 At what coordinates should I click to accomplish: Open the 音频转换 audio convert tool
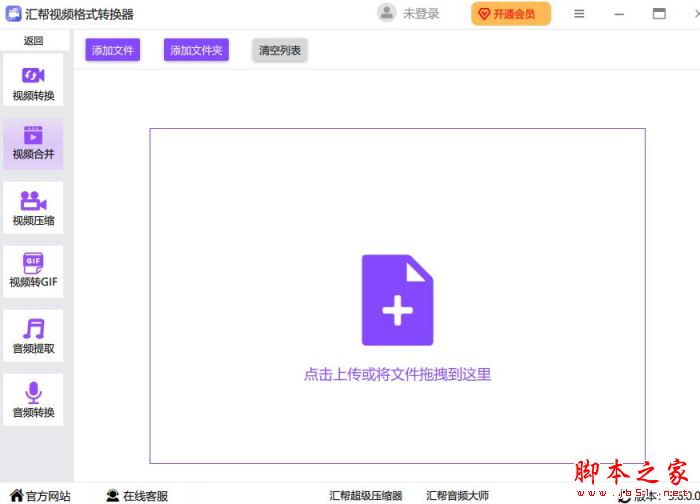(33, 399)
